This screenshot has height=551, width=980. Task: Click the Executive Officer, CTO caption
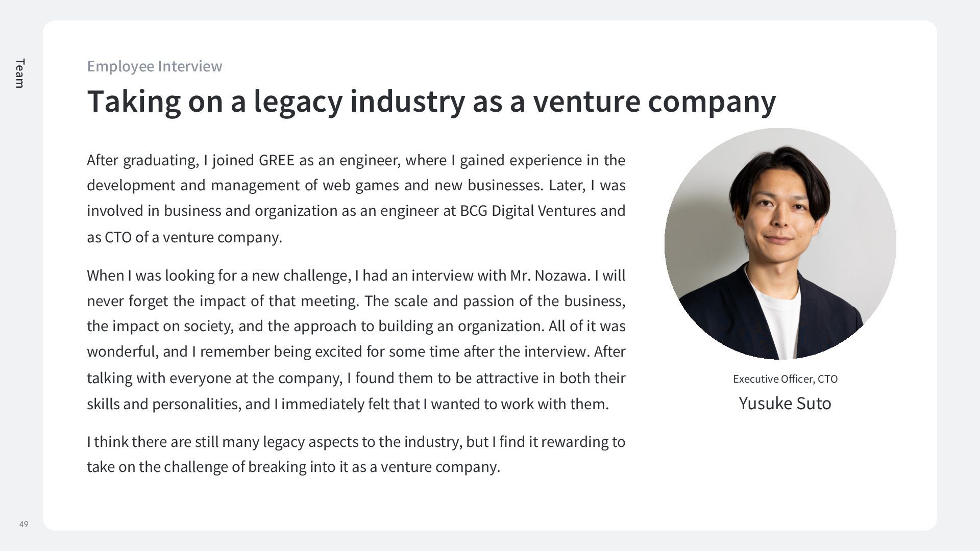tap(785, 379)
